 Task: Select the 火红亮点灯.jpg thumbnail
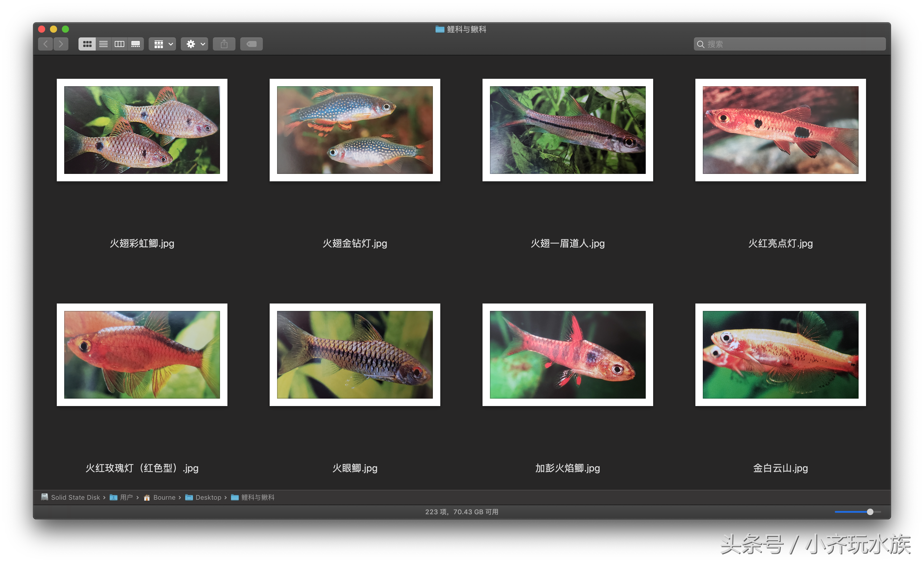[x=780, y=130]
